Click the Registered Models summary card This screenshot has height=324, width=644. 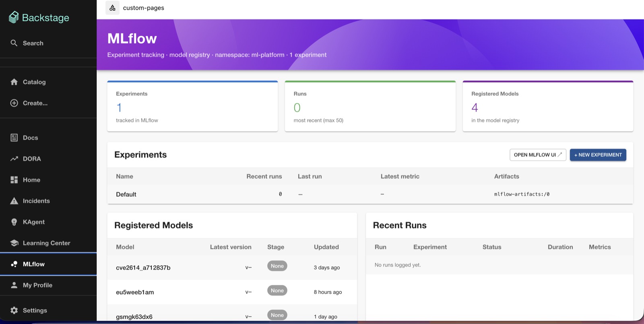coord(548,106)
